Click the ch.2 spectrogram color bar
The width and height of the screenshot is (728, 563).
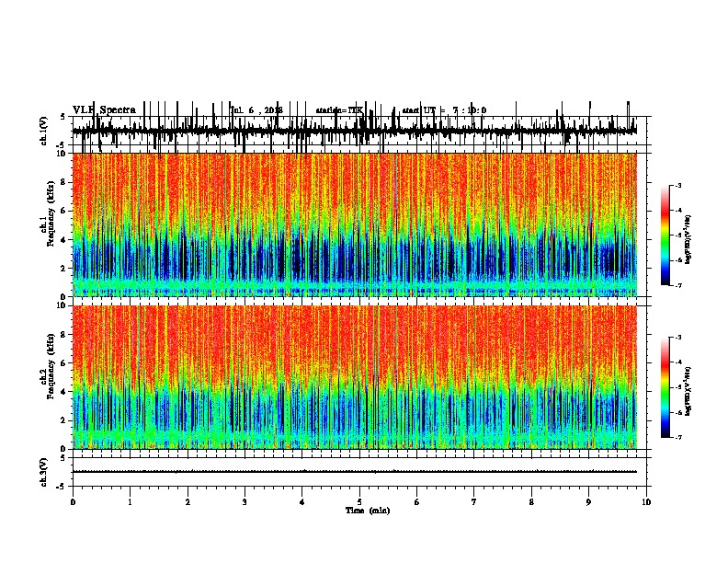[x=665, y=387]
